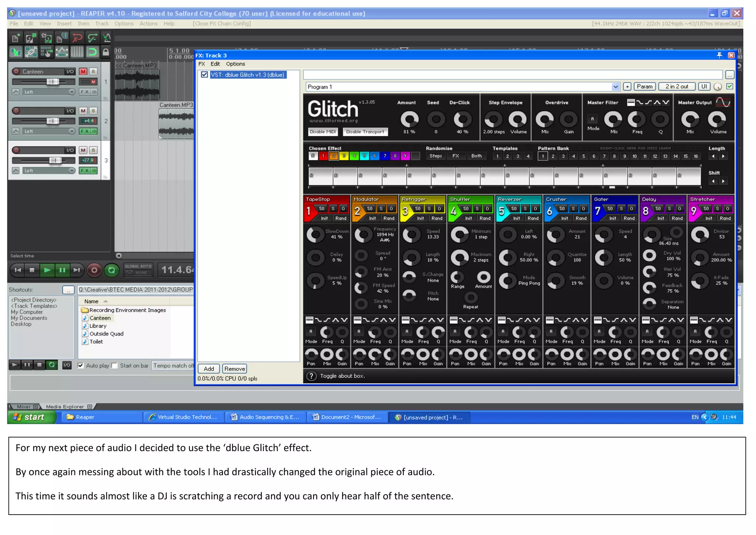Click the plus button beside Program dropdown
Viewport: 756px width, 535px height.
coord(627,86)
